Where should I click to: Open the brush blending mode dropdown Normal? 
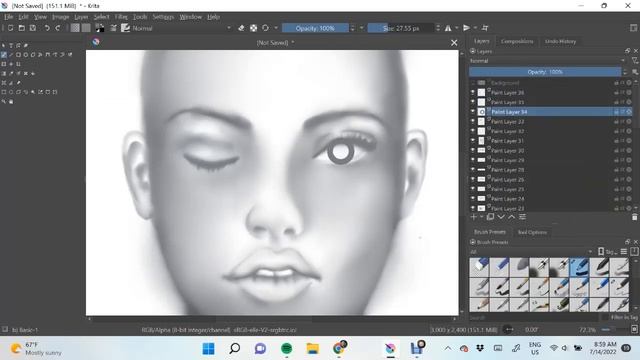(x=182, y=28)
